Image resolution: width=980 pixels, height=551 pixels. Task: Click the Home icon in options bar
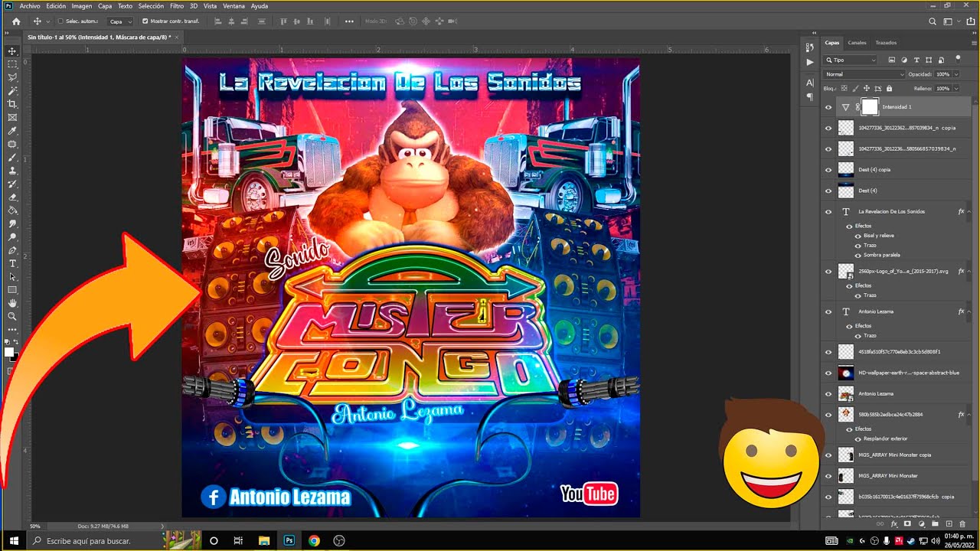pos(15,21)
